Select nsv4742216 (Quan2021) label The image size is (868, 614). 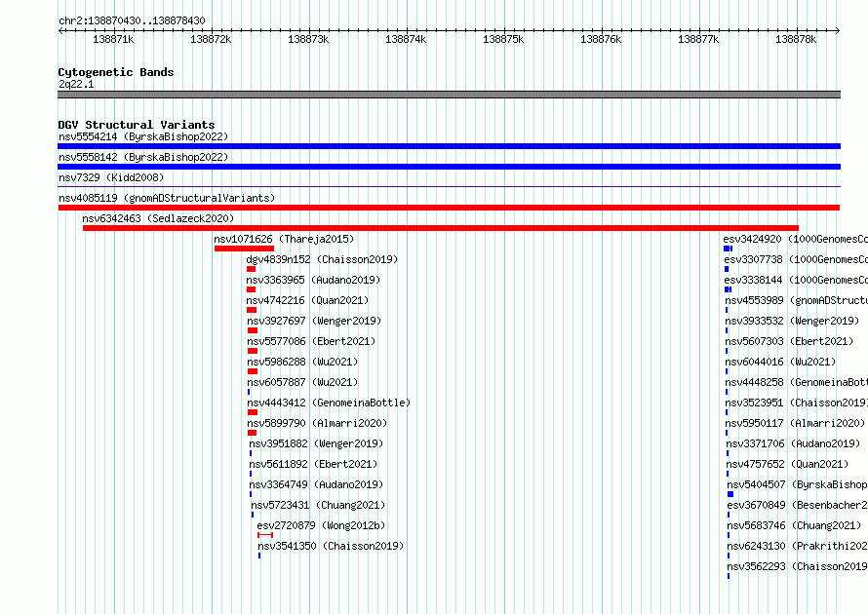click(x=307, y=300)
